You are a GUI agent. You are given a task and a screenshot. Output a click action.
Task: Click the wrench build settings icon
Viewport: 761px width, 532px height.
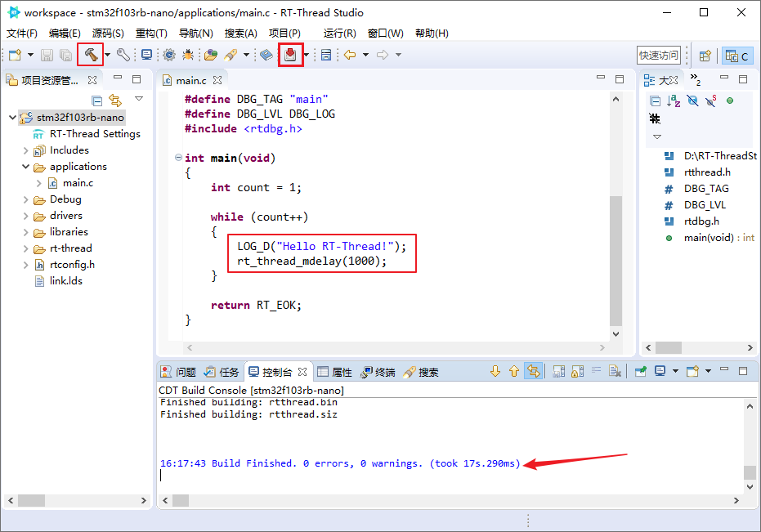[123, 55]
